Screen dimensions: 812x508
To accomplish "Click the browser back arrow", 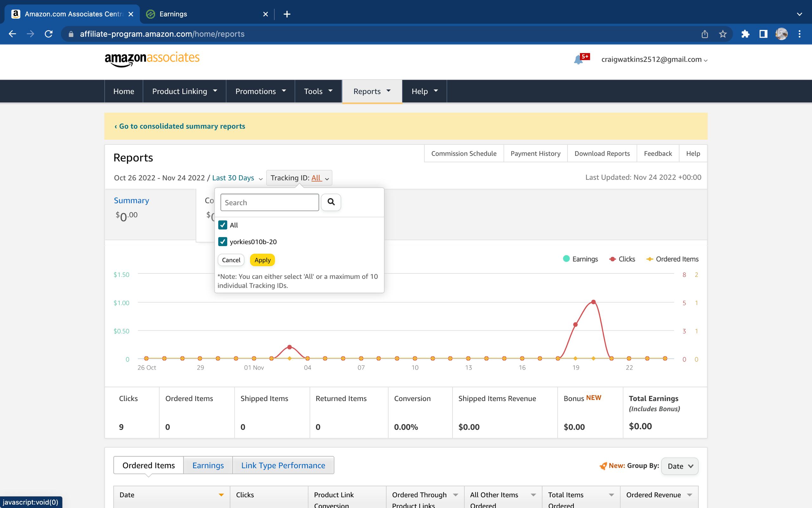I will [12, 34].
